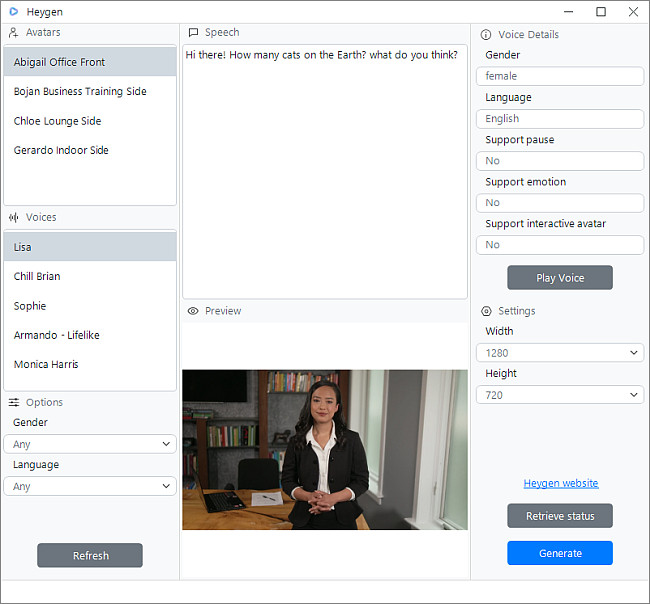
Task: Click the Preview eye icon
Action: pos(193,311)
